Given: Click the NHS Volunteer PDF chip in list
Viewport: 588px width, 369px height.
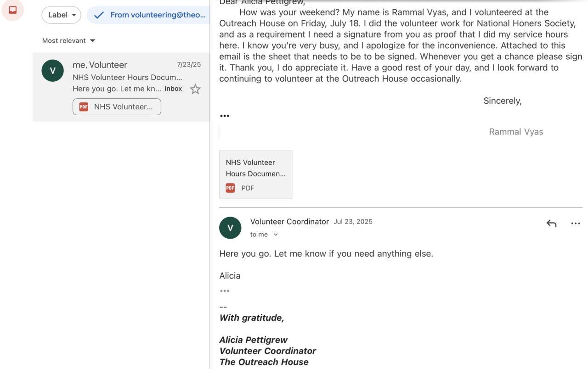Looking at the screenshot, I should coord(117,107).
